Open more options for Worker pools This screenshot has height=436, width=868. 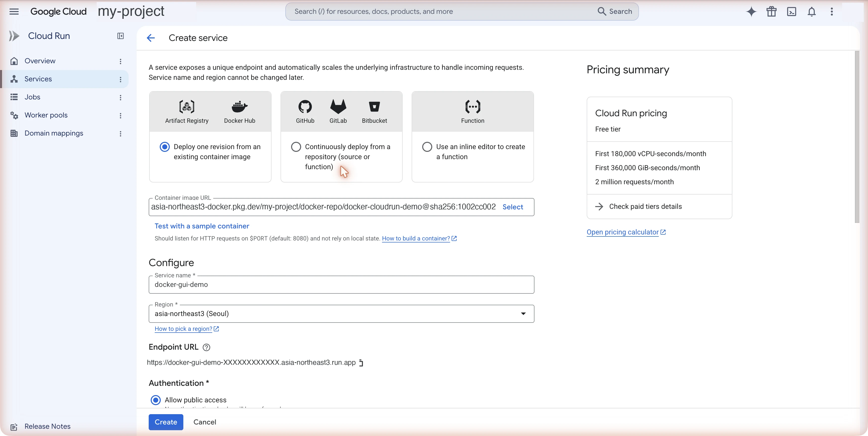(120, 115)
